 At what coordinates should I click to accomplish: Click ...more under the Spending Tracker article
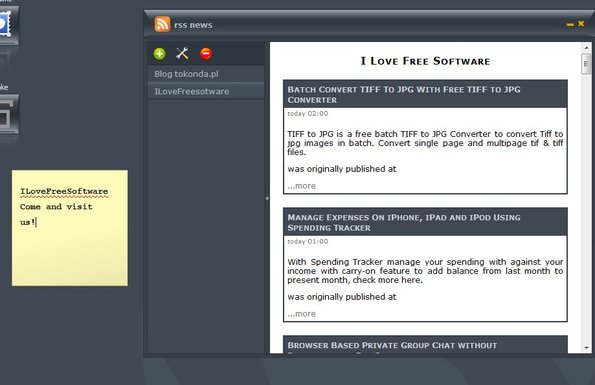point(302,314)
